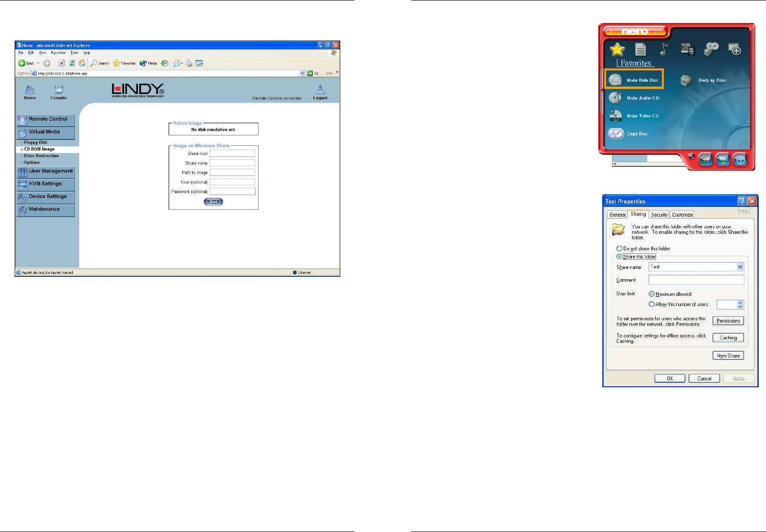The height and width of the screenshot is (532, 766).
Task: Select the Nero Favorites star category
Action: click(x=617, y=49)
